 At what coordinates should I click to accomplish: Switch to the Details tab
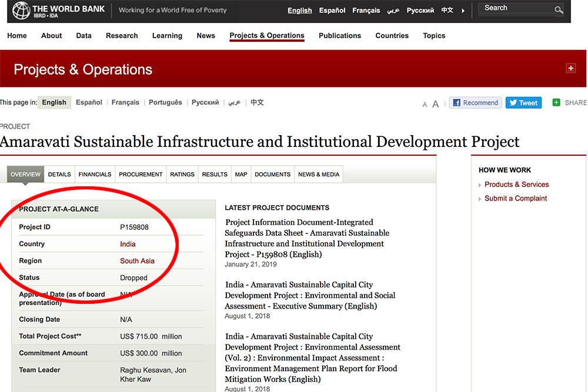pos(59,175)
